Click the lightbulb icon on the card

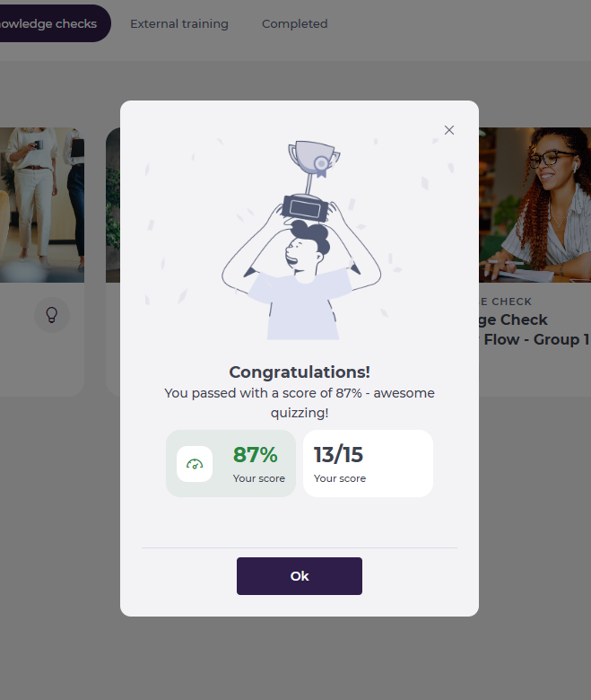tap(52, 315)
